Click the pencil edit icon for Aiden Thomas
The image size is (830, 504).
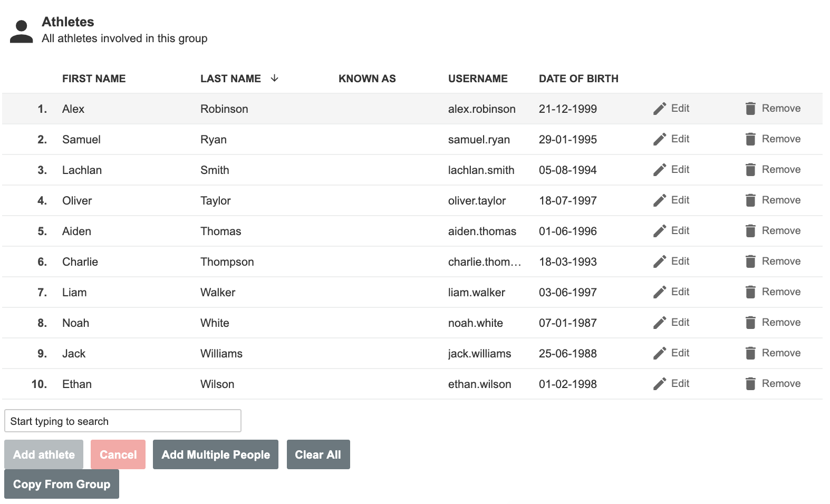[x=660, y=231]
